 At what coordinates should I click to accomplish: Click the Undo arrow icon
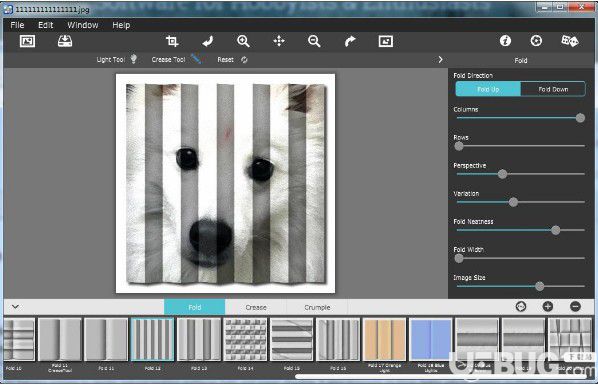click(x=208, y=41)
